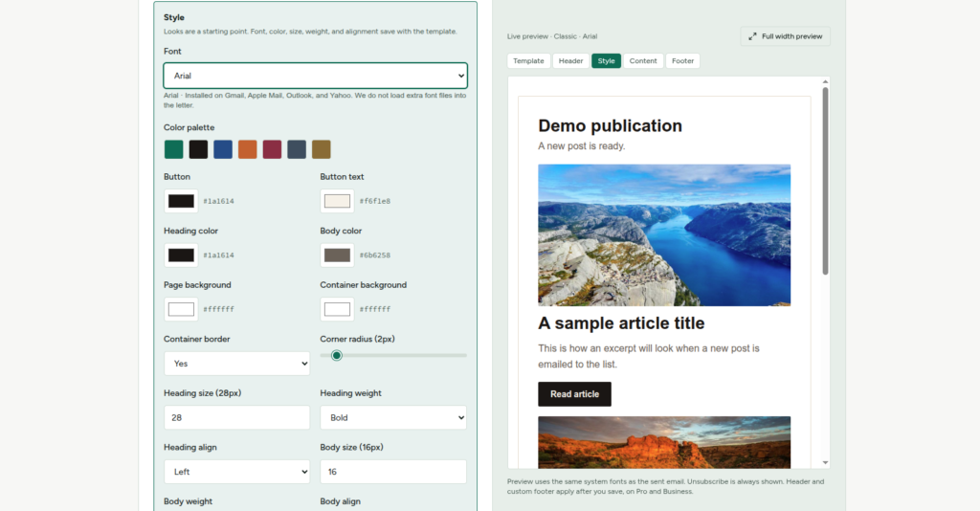Adjust the Corner radius slider handle
980x511 pixels.
[x=336, y=355]
